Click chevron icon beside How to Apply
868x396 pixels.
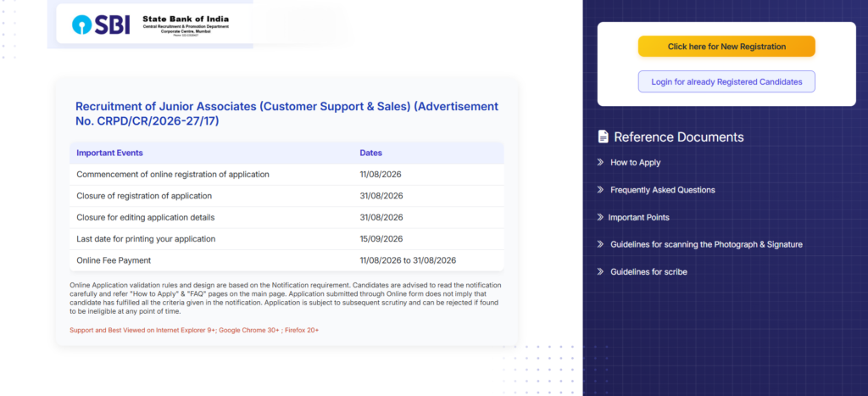[x=600, y=162]
